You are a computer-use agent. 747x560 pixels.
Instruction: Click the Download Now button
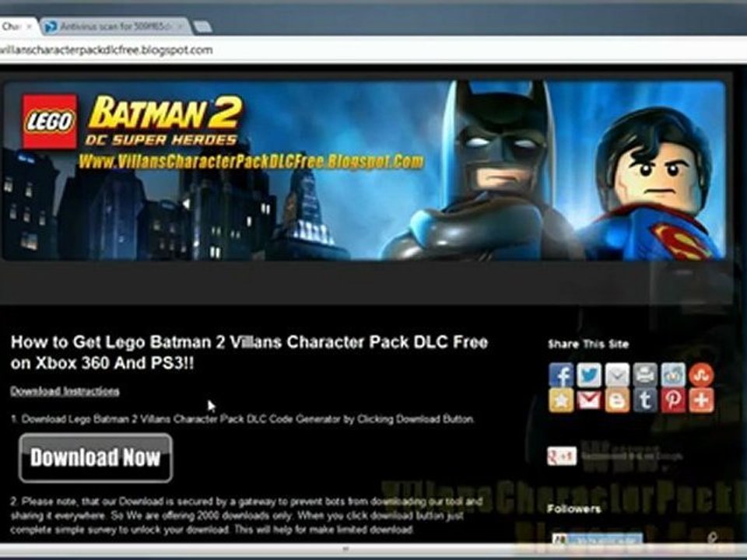point(96,457)
